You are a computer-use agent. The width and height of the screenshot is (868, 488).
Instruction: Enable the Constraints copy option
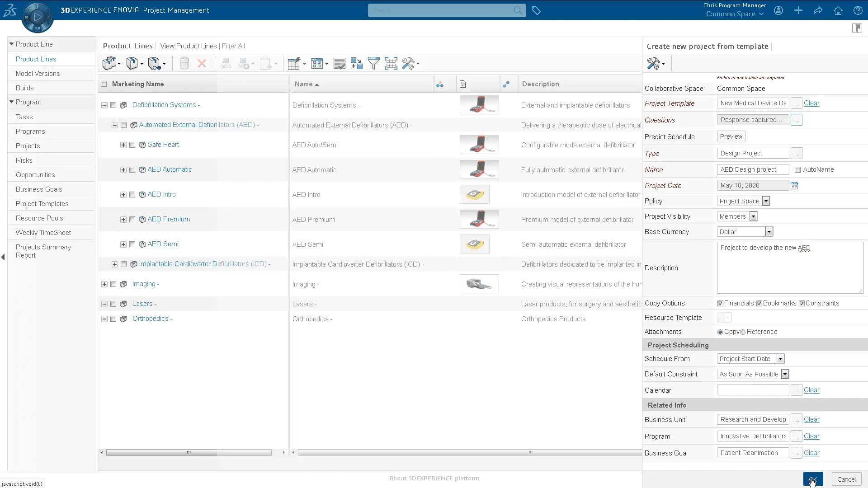tap(802, 303)
